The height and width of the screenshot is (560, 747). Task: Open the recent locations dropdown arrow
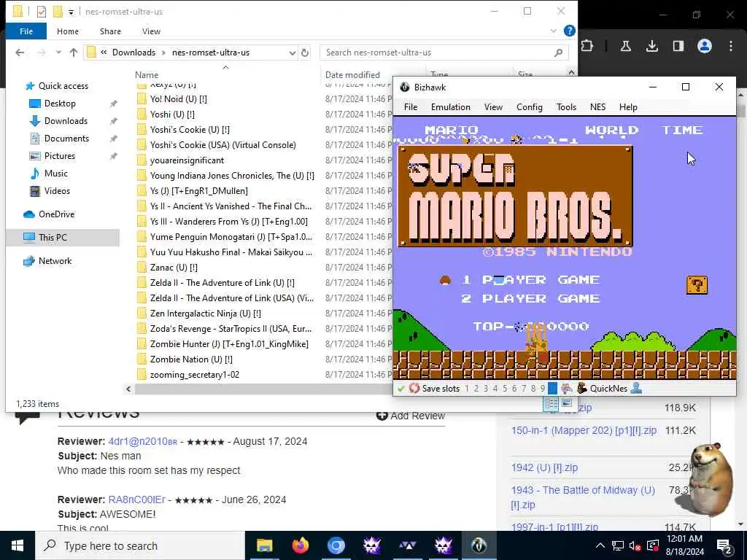click(58, 52)
